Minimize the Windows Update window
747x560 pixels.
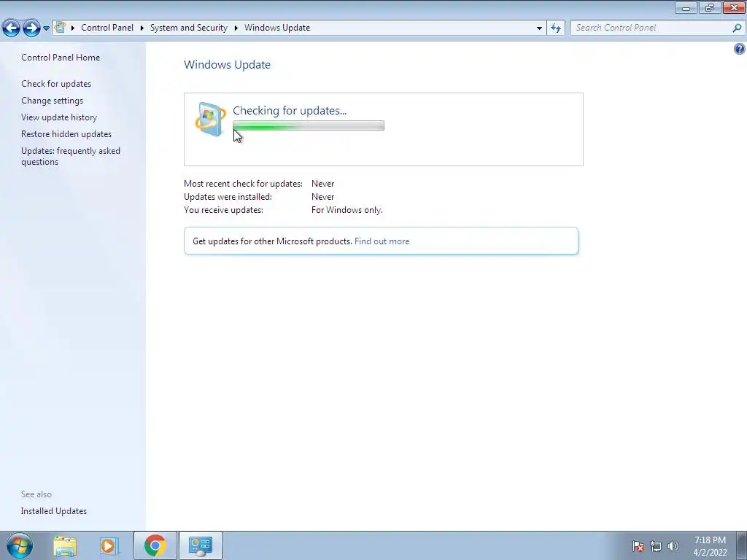click(686, 7)
